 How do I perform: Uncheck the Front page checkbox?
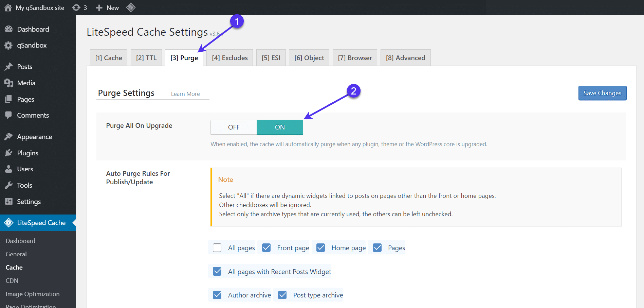[x=266, y=247]
